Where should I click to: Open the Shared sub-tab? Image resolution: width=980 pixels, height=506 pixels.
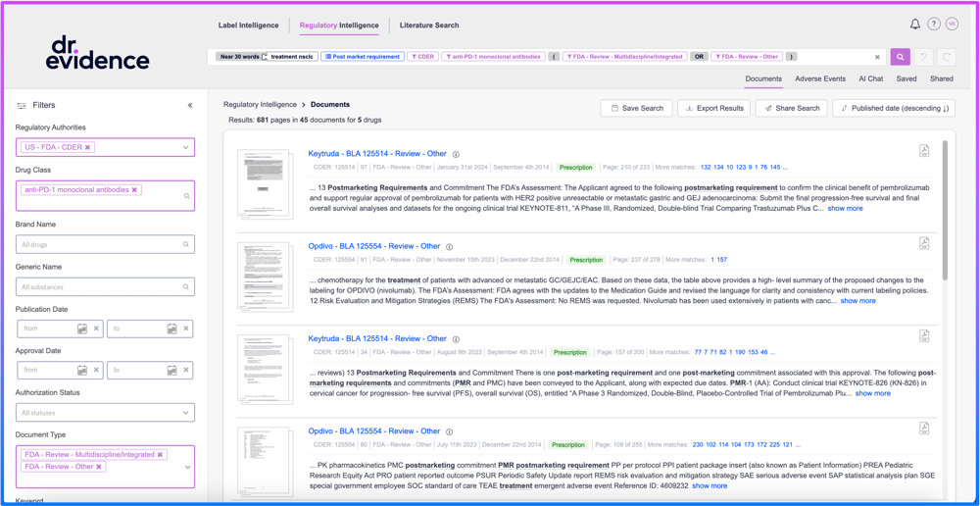(x=941, y=78)
